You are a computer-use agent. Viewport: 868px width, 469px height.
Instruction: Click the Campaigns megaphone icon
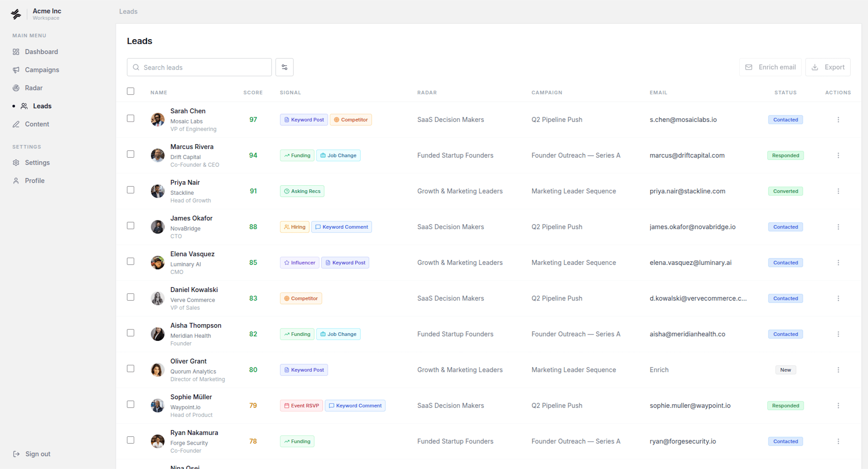16,70
